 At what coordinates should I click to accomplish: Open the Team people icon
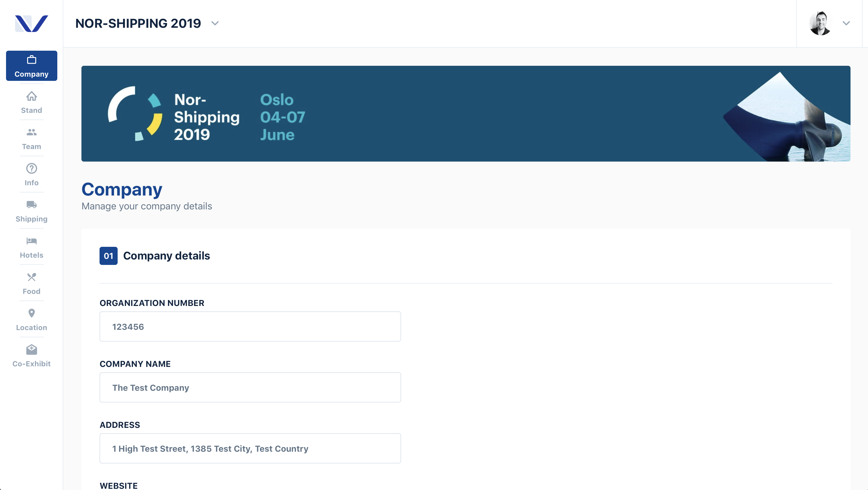pos(31,132)
